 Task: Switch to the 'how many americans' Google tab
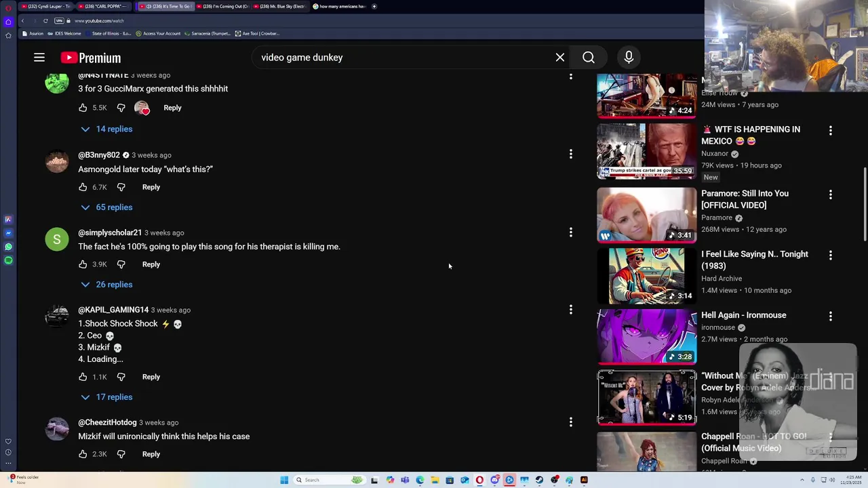[339, 6]
